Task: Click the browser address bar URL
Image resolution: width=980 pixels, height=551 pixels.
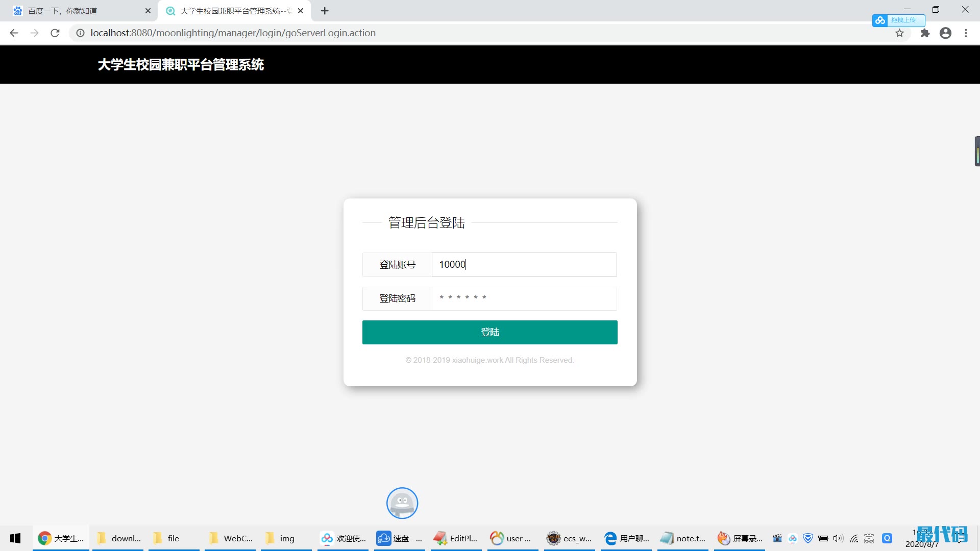Action: (233, 33)
